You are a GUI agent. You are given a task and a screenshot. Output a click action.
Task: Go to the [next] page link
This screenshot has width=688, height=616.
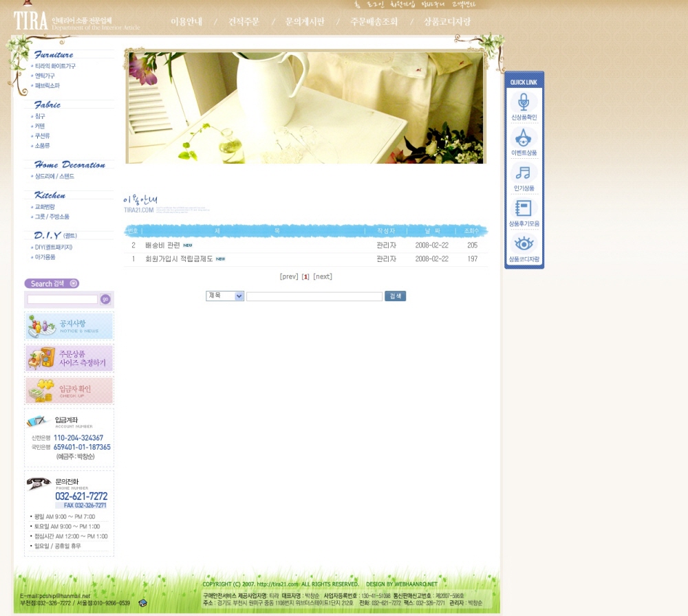(x=323, y=277)
